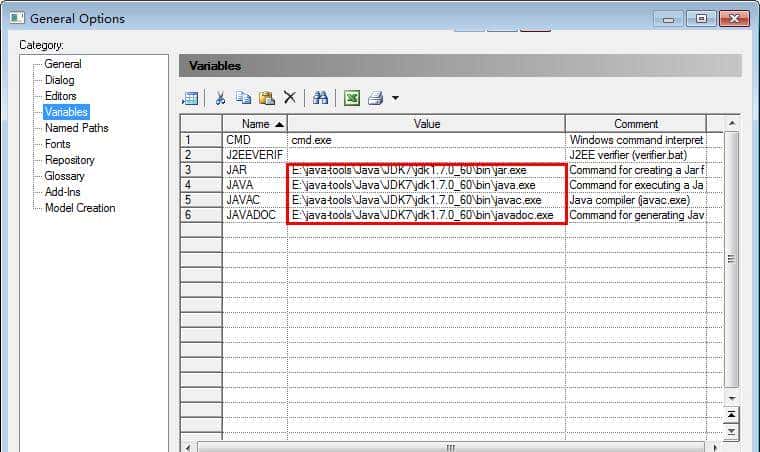
Task: Click the JAVA name cell
Action: click(255, 185)
